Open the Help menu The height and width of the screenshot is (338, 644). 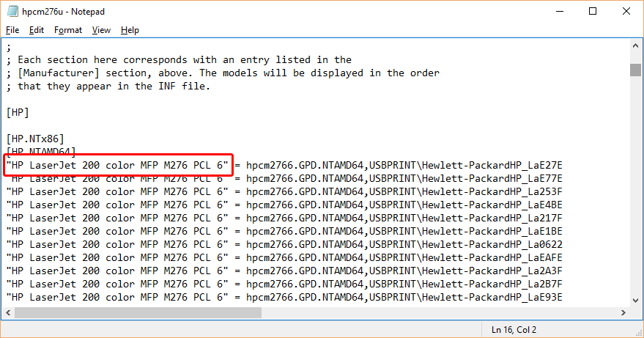pyautogui.click(x=130, y=30)
